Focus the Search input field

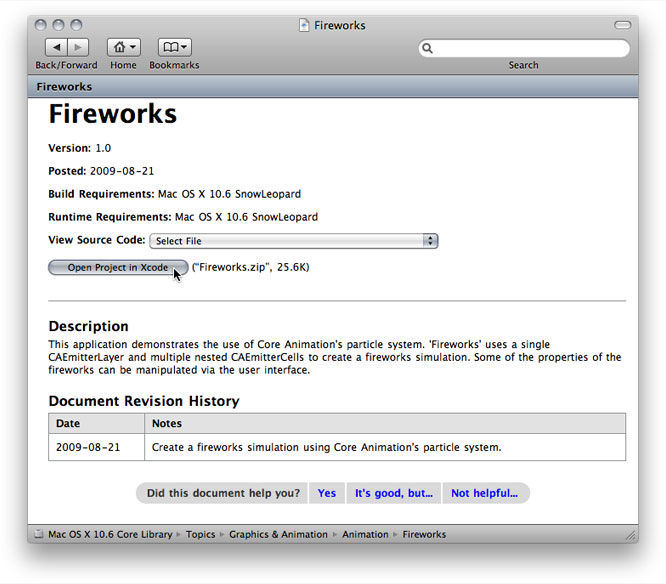[524, 48]
